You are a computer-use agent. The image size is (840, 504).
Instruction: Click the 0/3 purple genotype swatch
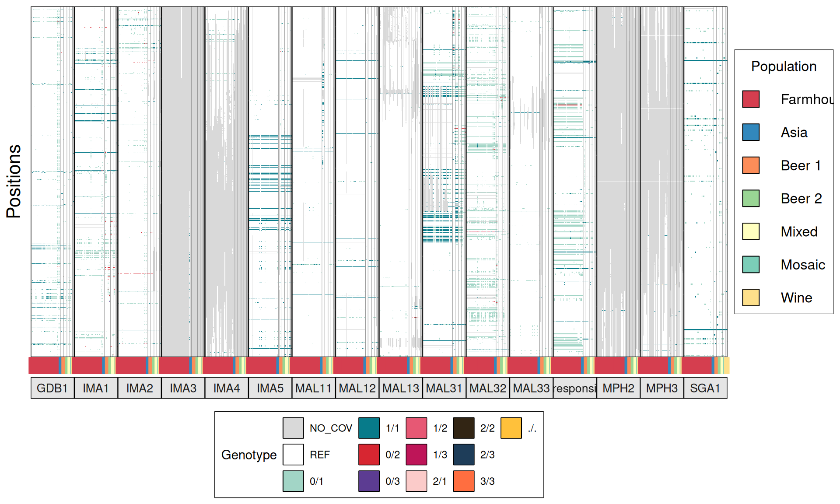[369, 481]
